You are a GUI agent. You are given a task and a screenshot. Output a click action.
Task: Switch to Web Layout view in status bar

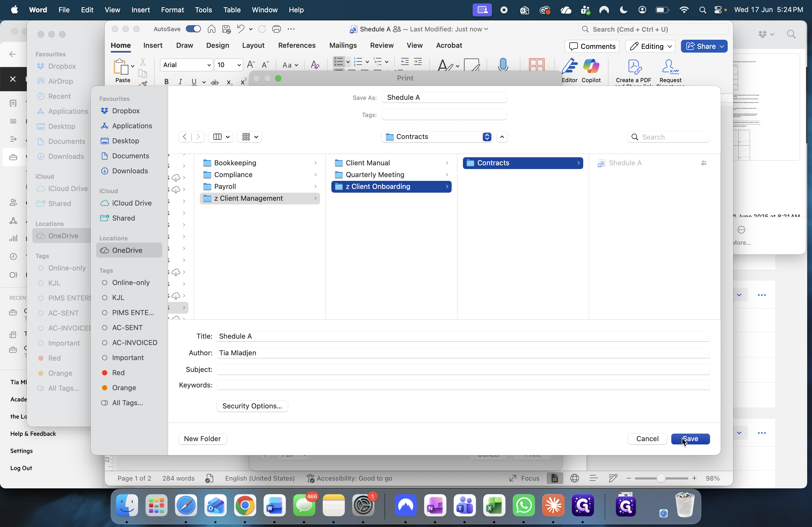tap(575, 478)
